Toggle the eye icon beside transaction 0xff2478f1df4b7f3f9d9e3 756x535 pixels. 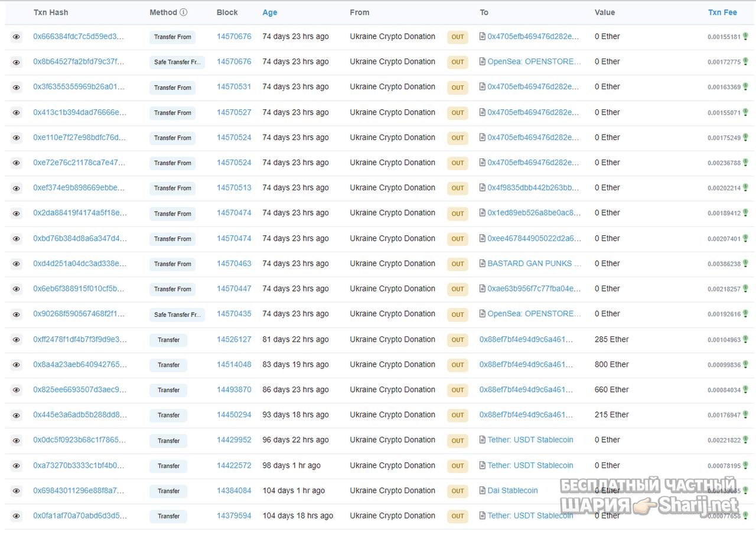16,339
